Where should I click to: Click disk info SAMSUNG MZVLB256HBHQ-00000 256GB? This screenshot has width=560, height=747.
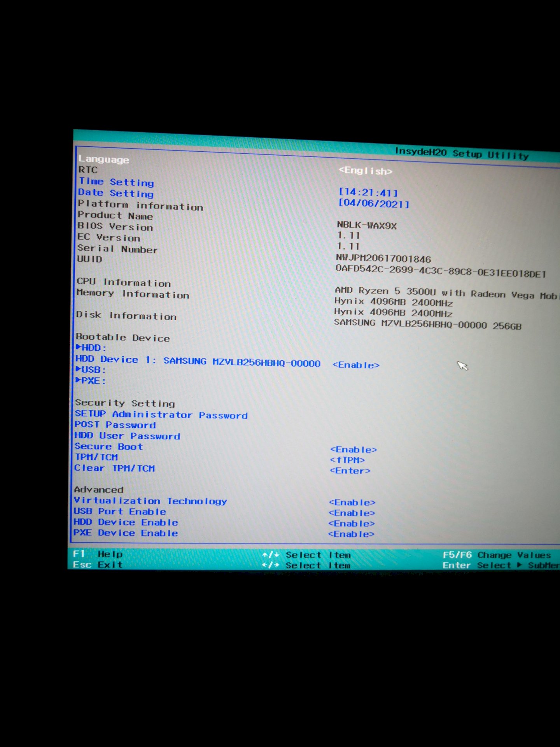pyautogui.click(x=427, y=324)
